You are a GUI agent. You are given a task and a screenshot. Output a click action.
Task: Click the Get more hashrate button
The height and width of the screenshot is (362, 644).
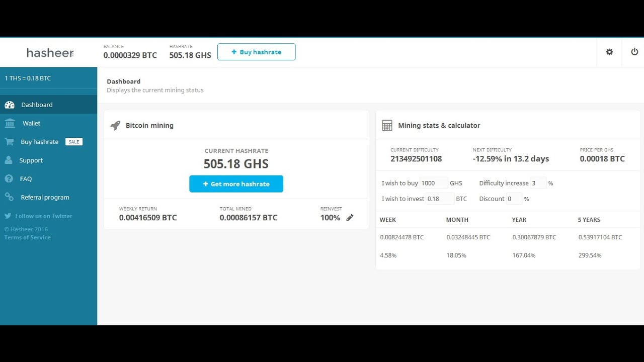point(236,184)
